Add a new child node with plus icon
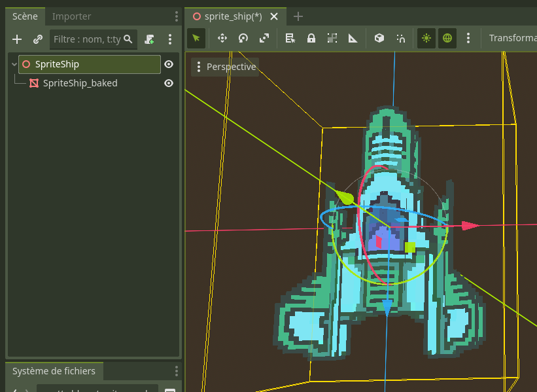 [17, 39]
